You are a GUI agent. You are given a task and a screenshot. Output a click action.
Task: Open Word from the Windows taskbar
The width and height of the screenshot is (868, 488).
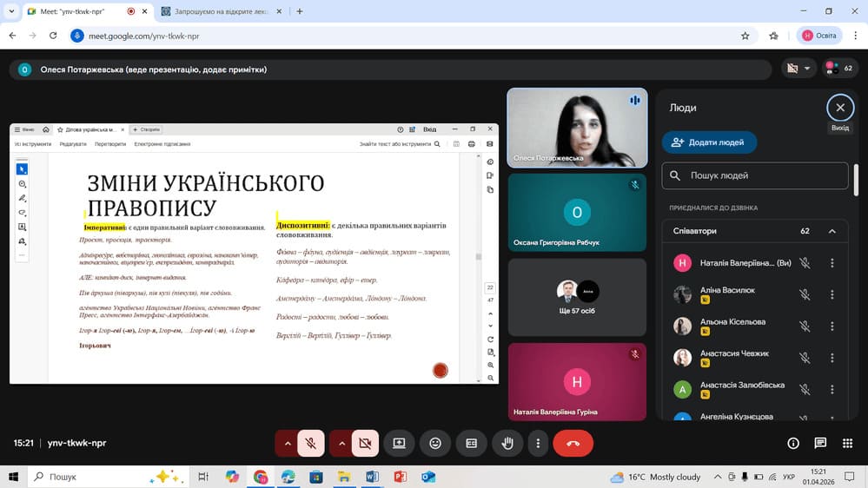372,477
